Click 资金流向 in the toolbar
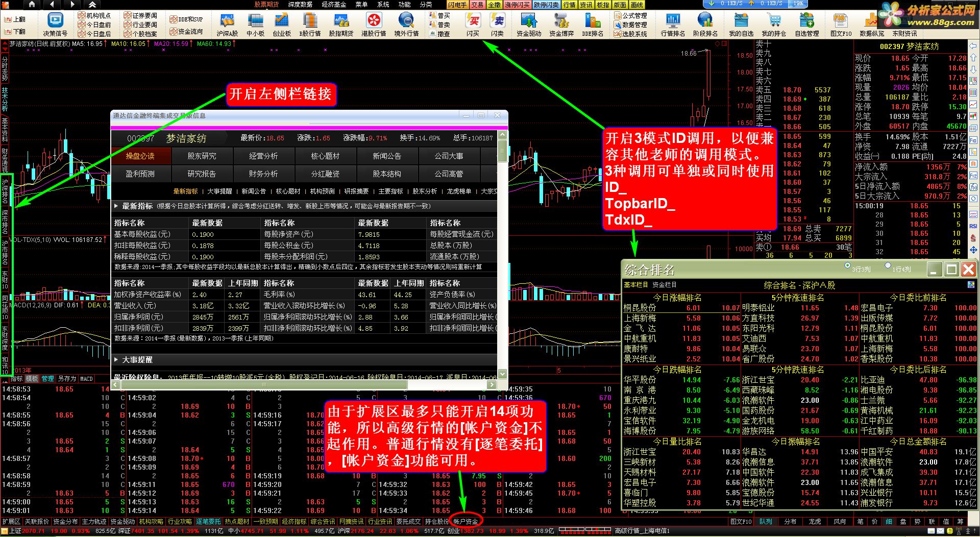Viewport: 980px width, 537px height. 186,32
